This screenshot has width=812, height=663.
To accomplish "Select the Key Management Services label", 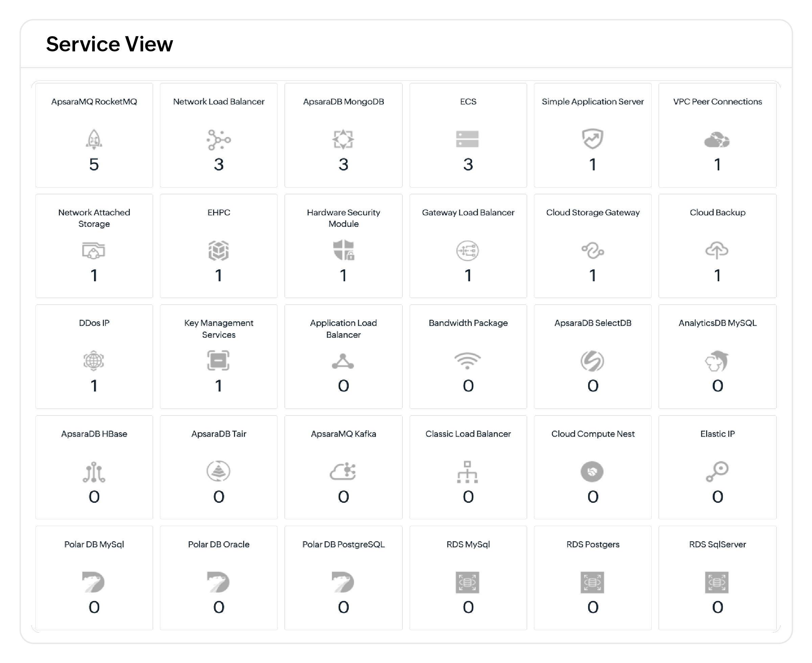I will [x=218, y=329].
